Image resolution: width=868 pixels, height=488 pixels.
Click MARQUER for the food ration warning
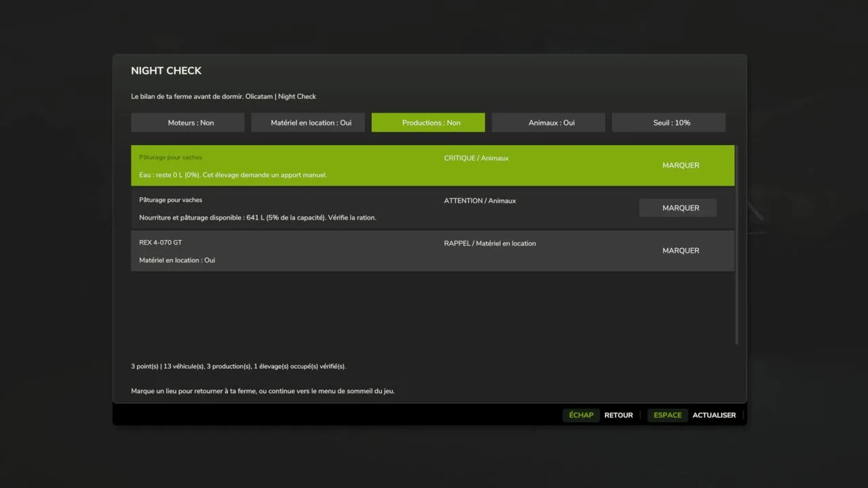point(678,208)
